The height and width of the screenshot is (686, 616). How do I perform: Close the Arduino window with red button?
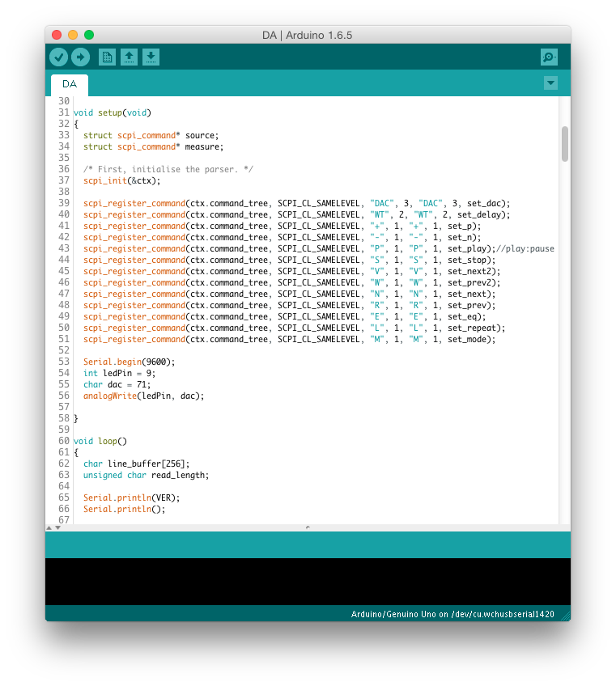click(57, 35)
